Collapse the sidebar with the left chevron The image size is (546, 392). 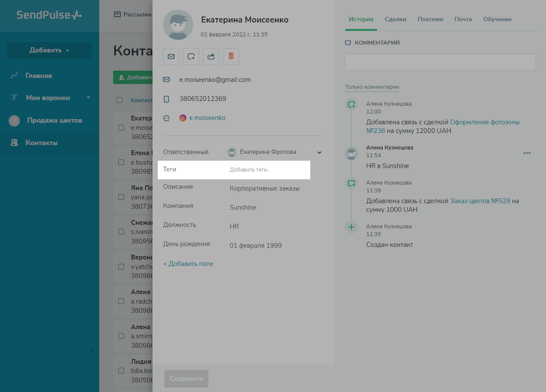point(92,350)
